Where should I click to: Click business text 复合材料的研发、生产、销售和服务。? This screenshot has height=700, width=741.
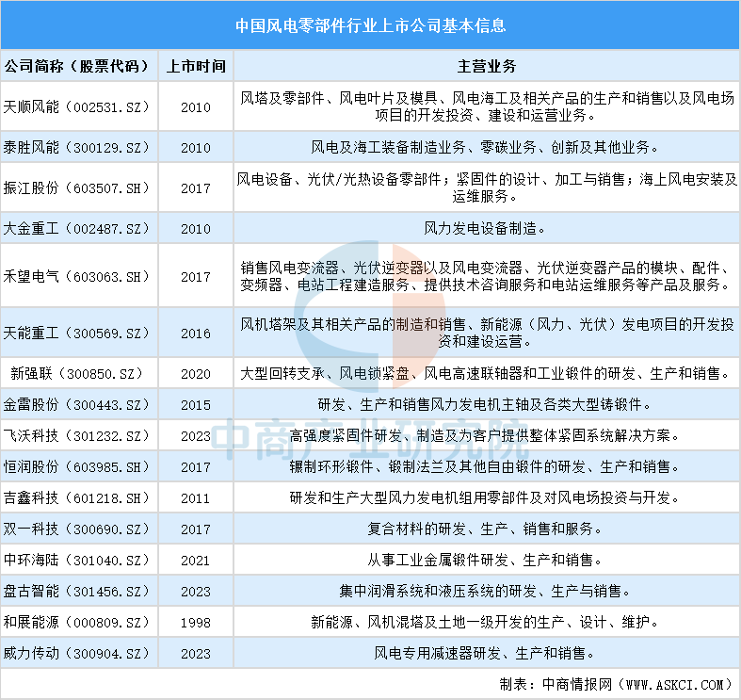point(484,529)
